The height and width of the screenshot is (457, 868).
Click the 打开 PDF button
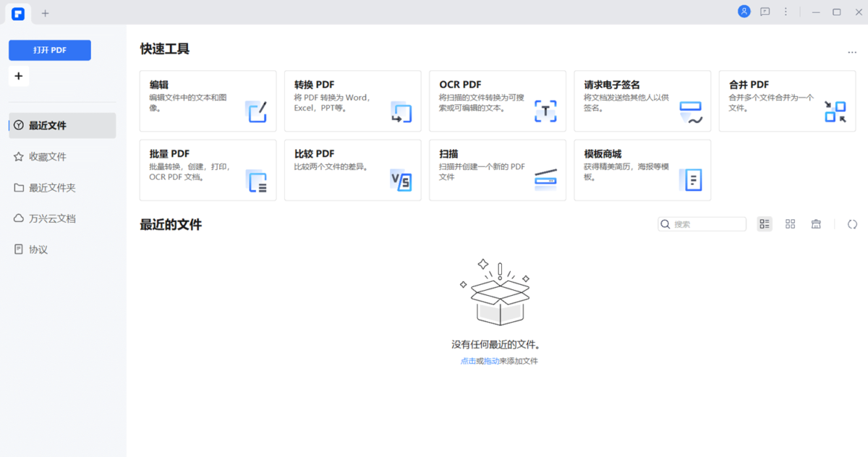(49, 50)
